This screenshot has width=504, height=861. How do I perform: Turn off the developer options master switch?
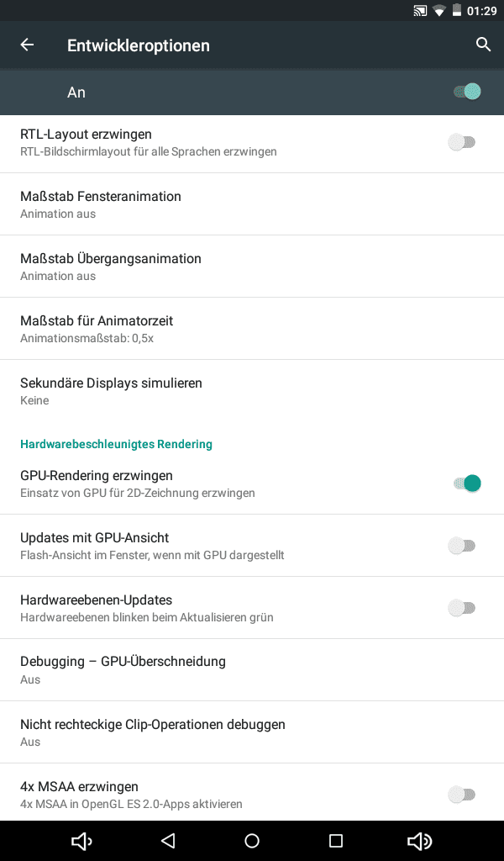pos(466,92)
